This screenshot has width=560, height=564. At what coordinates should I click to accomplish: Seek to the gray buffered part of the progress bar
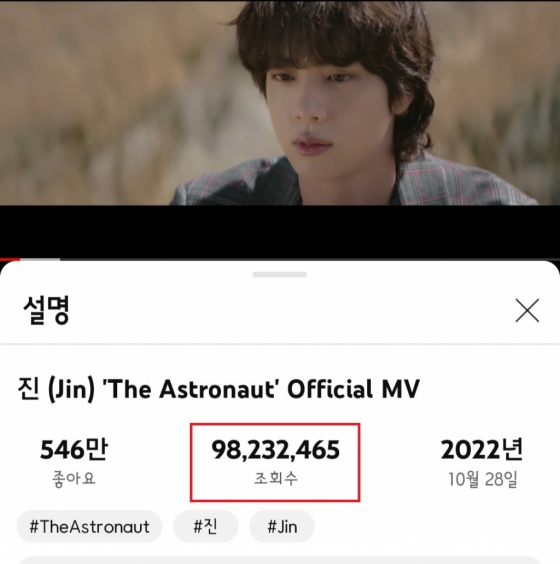[40, 259]
